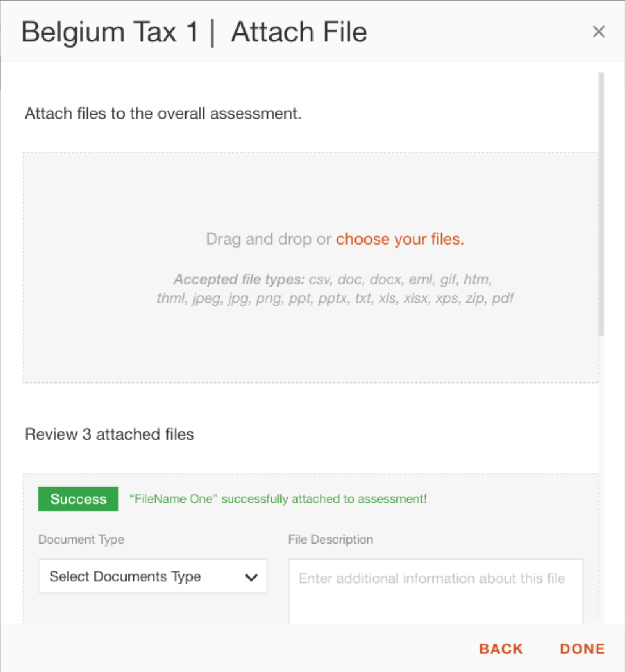Click the chevron arrow in Document Type box
625x672 pixels.
tap(251, 577)
